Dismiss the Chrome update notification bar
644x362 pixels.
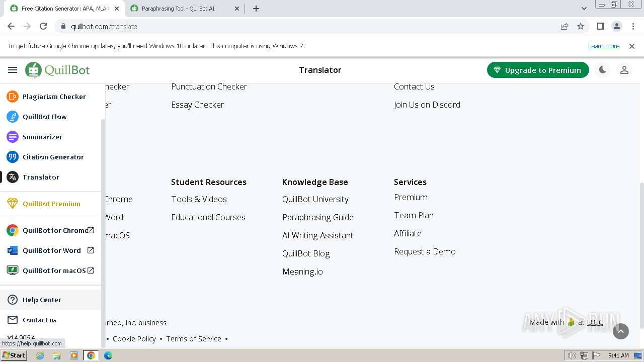[x=632, y=46]
